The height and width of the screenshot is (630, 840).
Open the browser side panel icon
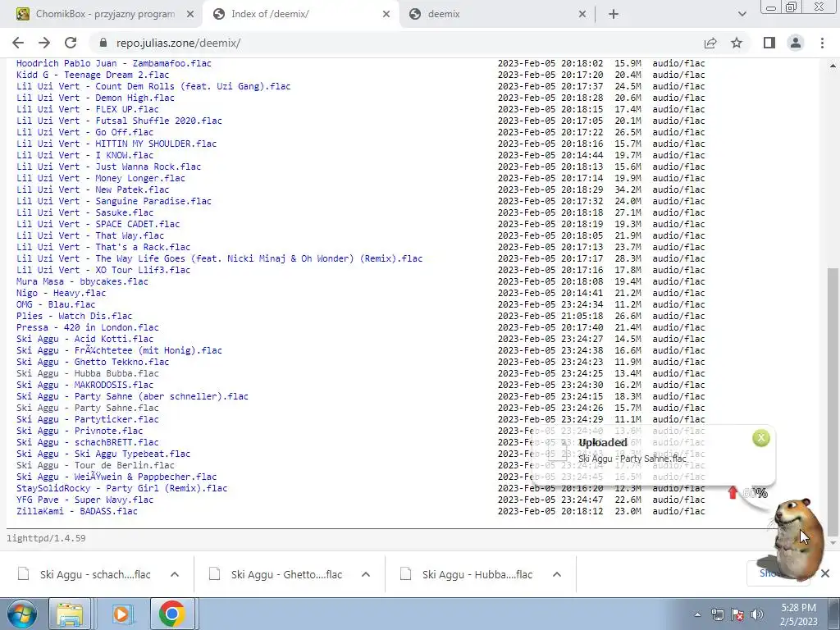pos(769,43)
